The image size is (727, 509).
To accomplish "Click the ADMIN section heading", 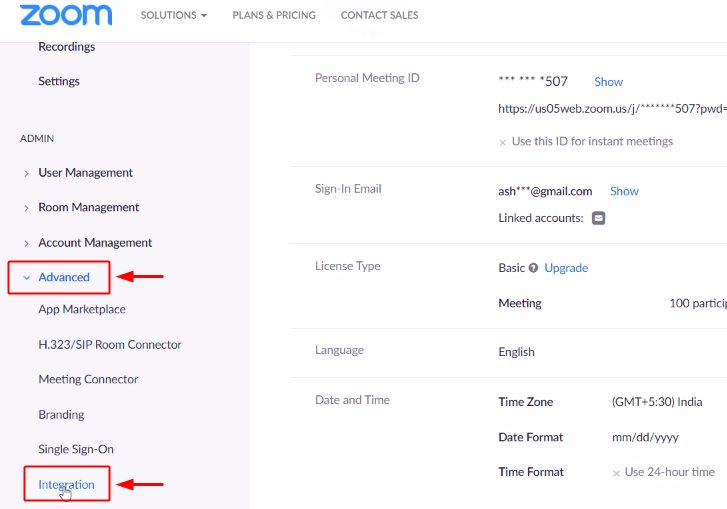I will (x=37, y=138).
